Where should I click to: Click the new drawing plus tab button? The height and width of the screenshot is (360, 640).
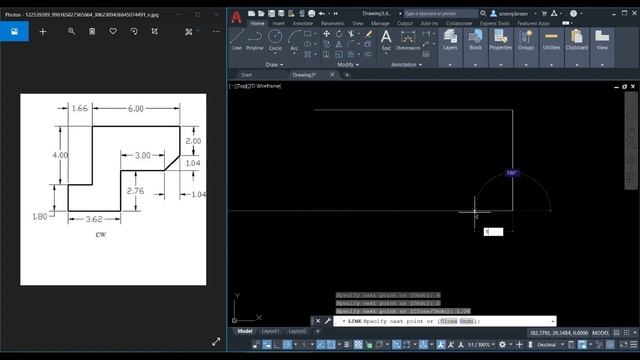347,75
